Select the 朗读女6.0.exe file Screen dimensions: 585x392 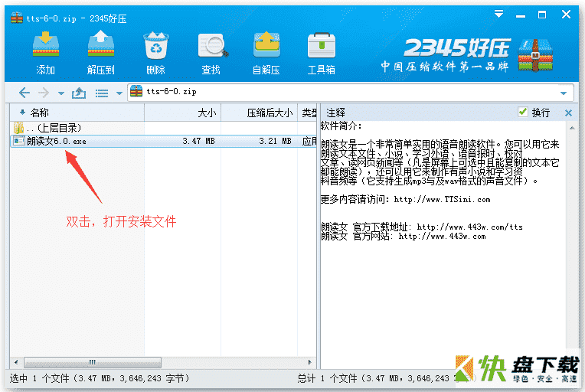[163, 141]
